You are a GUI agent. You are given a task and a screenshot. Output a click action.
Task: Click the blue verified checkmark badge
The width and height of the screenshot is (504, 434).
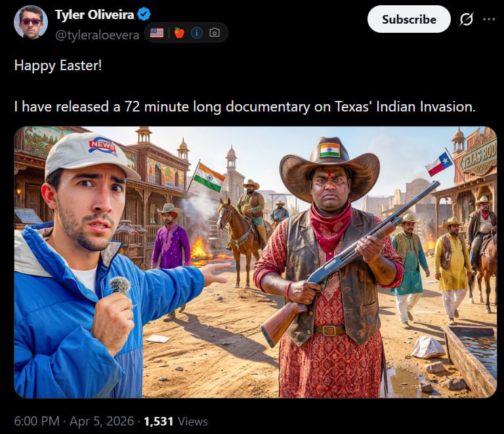pos(144,14)
